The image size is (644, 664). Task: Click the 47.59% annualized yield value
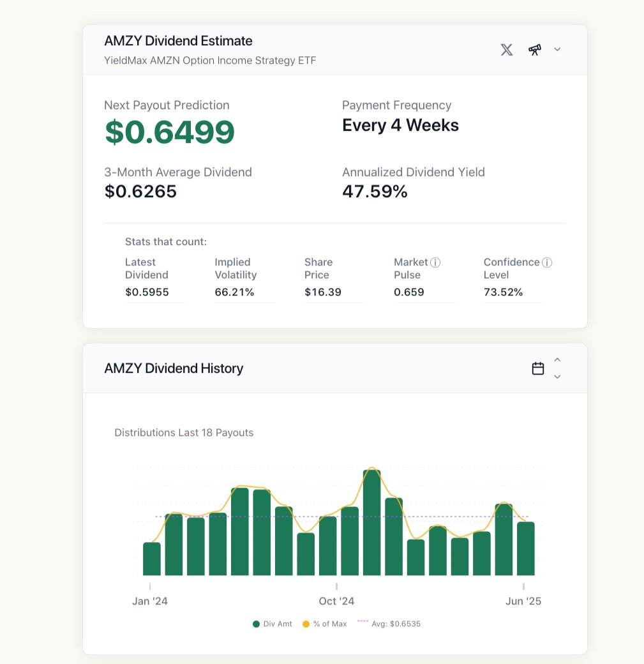(x=375, y=192)
